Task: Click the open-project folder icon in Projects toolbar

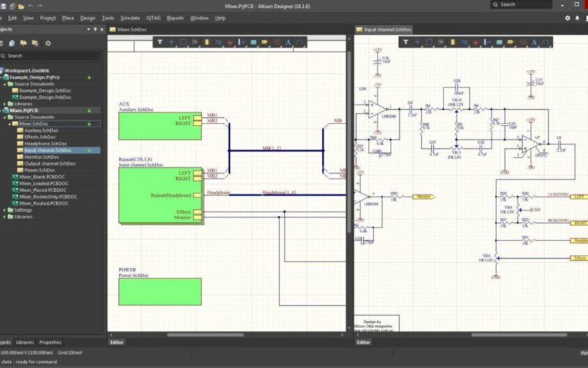Action: (24, 43)
